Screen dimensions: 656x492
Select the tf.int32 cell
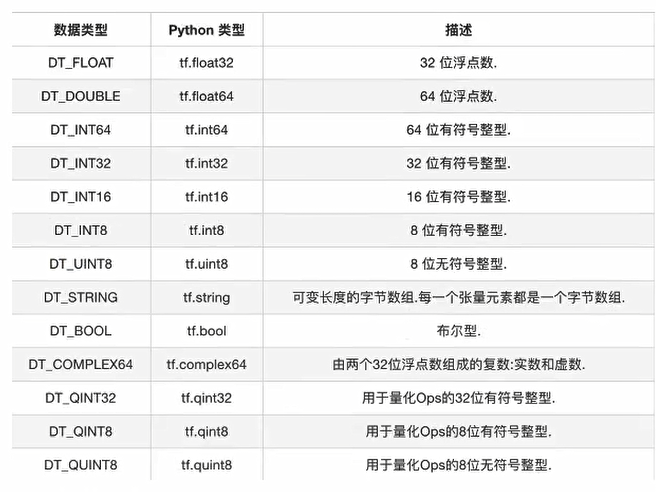[207, 163]
